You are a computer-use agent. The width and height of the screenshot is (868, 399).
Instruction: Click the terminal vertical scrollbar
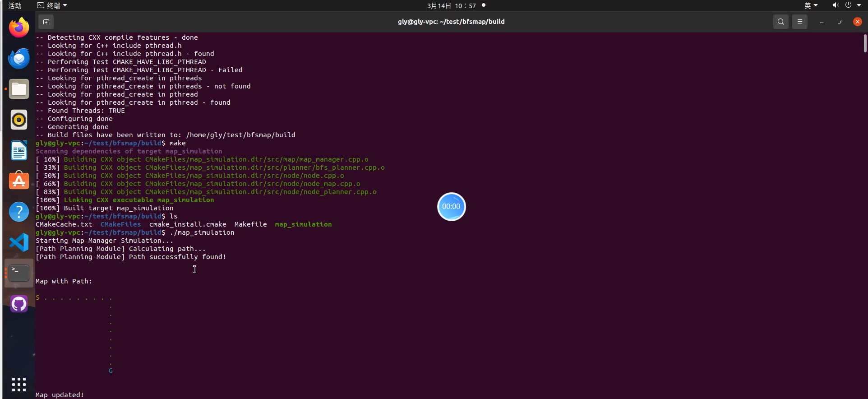pos(865,44)
